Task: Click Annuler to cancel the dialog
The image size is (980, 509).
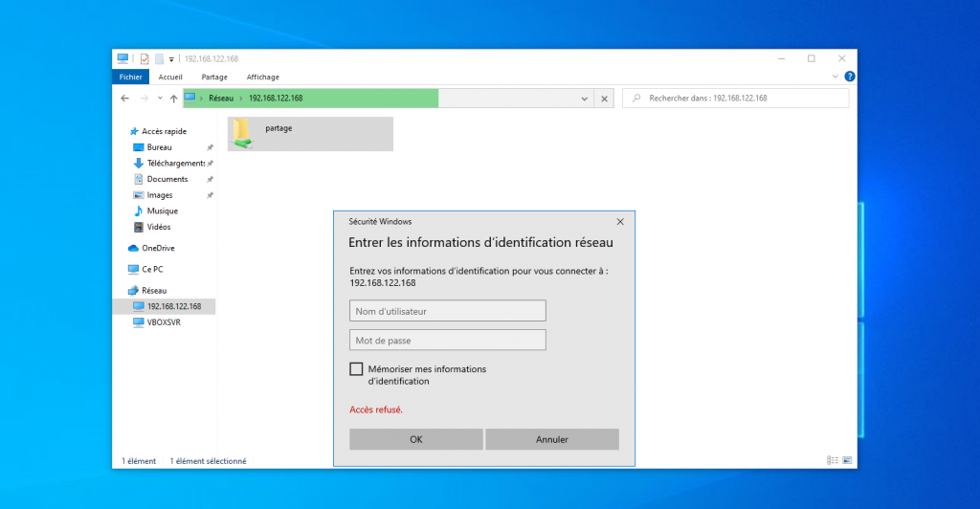Action: click(x=551, y=439)
